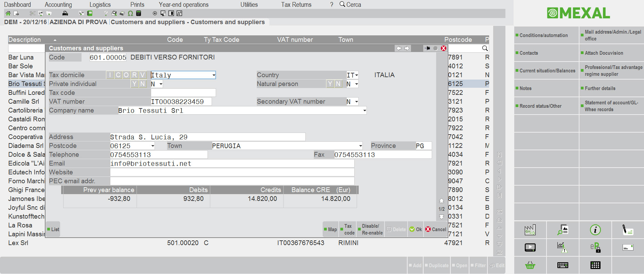Screen dimensions: 644x274
Task: Open Current situation/Balances in side panel
Action: coord(547,71)
